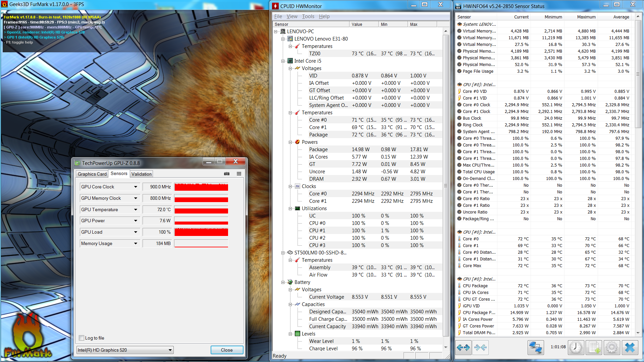Click HWiNFO collapse layout arrows button
The height and width of the screenshot is (362, 644).
coord(481,348)
